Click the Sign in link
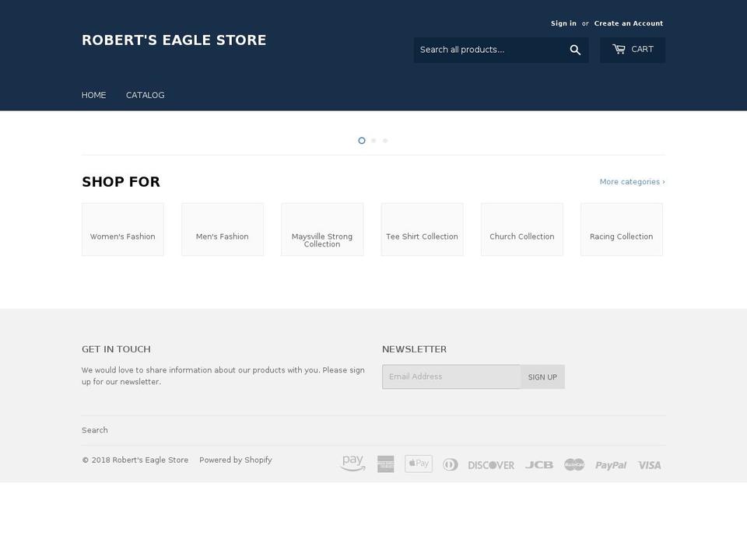This screenshot has width=747, height=560. click(563, 23)
